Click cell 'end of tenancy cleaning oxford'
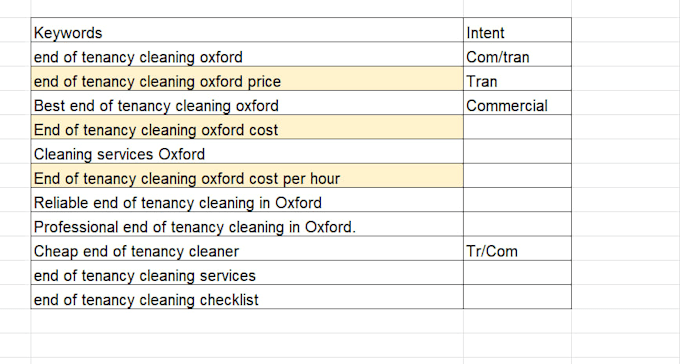Image resolution: width=680 pixels, height=364 pixels. (x=247, y=54)
